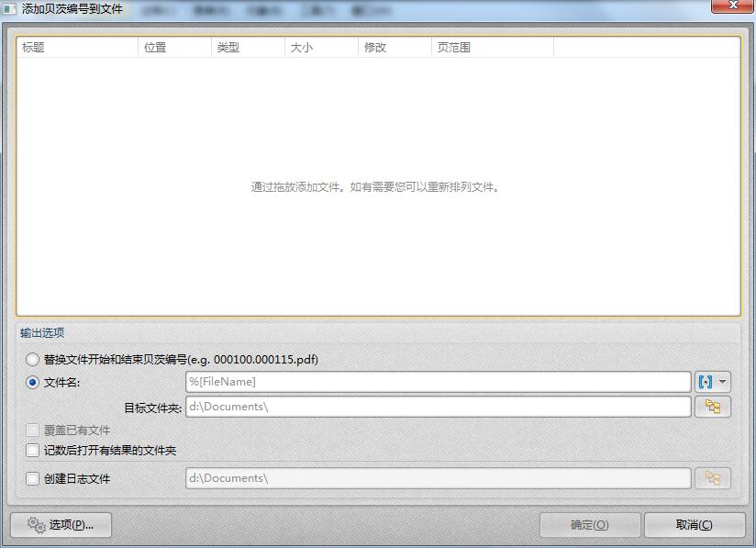Viewport: 756px width, 548px height.
Task: Open 选项(P)... gear settings button
Action: (61, 524)
